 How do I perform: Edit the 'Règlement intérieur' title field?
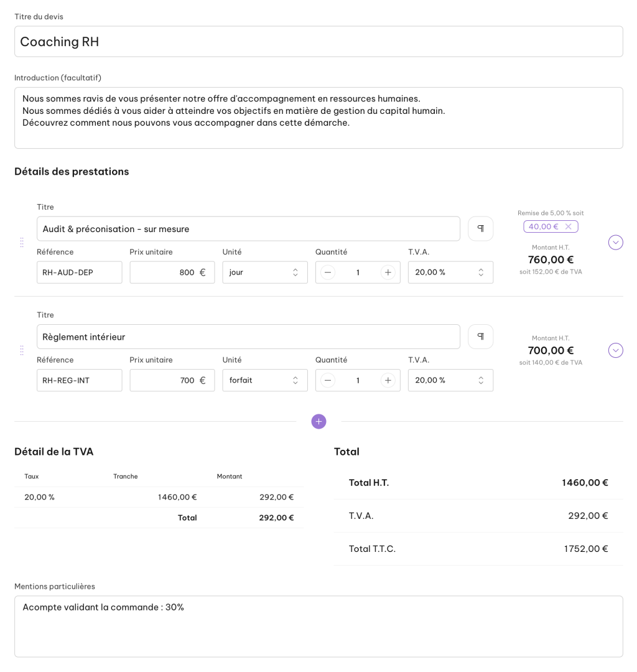pyautogui.click(x=248, y=337)
